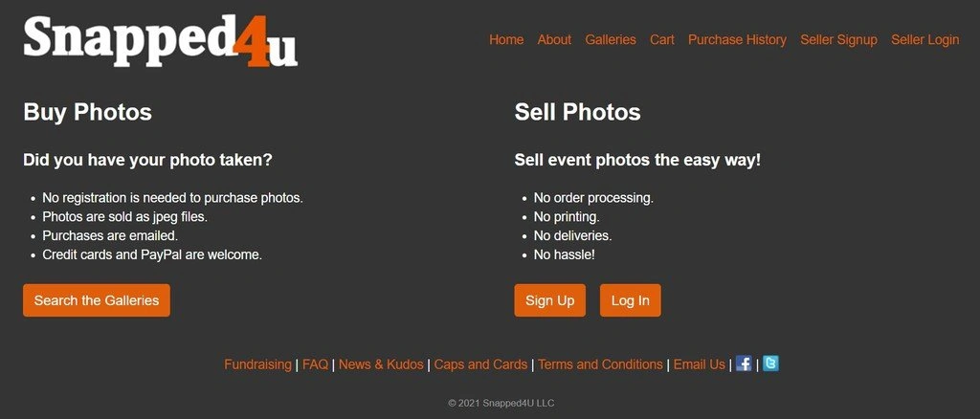Viewport: 980px width, 419px height.
Task: Select Galleries in the top navigation
Action: [x=611, y=40]
